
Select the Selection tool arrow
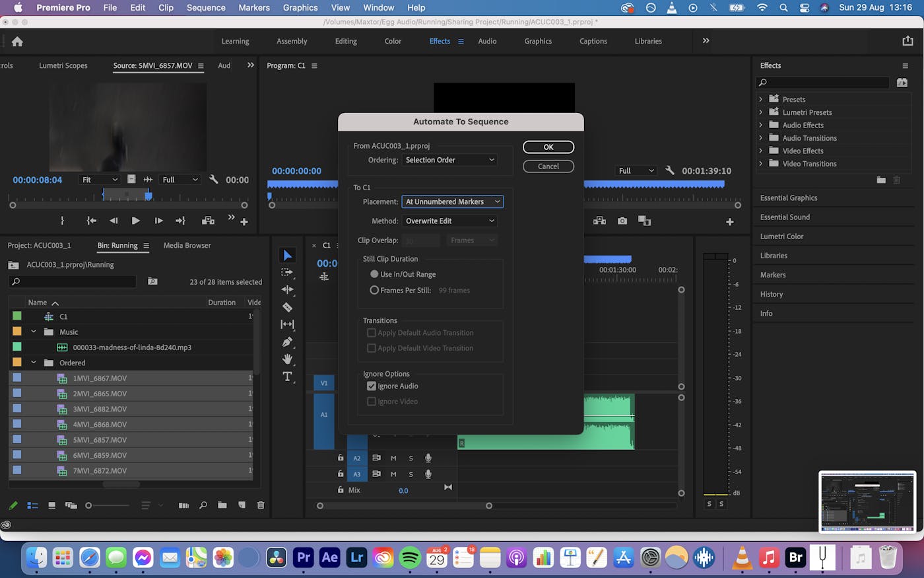click(x=287, y=255)
